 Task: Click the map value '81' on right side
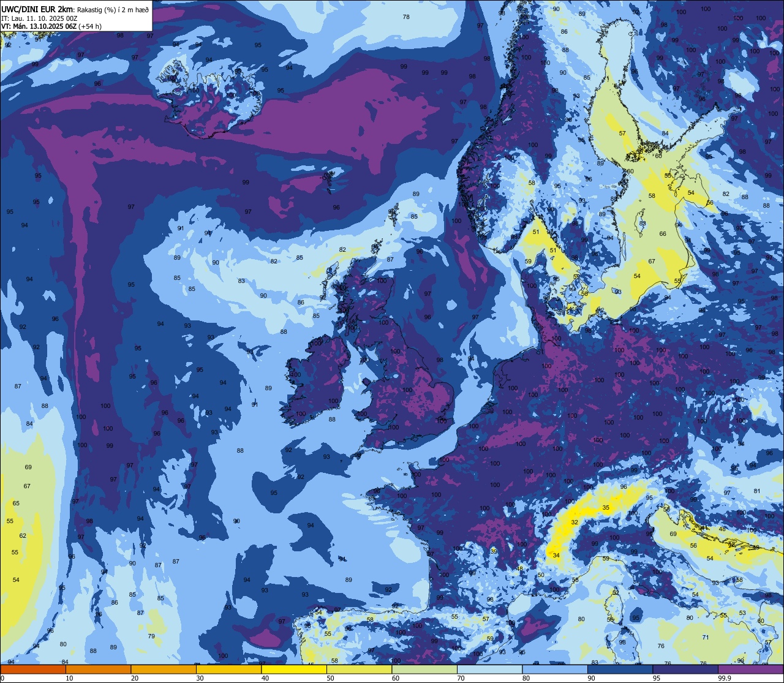tap(757, 491)
